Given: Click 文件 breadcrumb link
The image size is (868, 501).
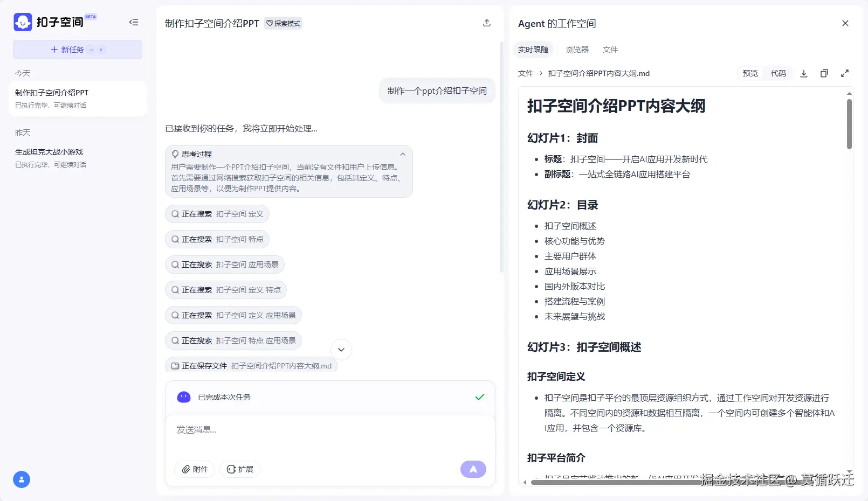Looking at the screenshot, I should click(x=526, y=73).
